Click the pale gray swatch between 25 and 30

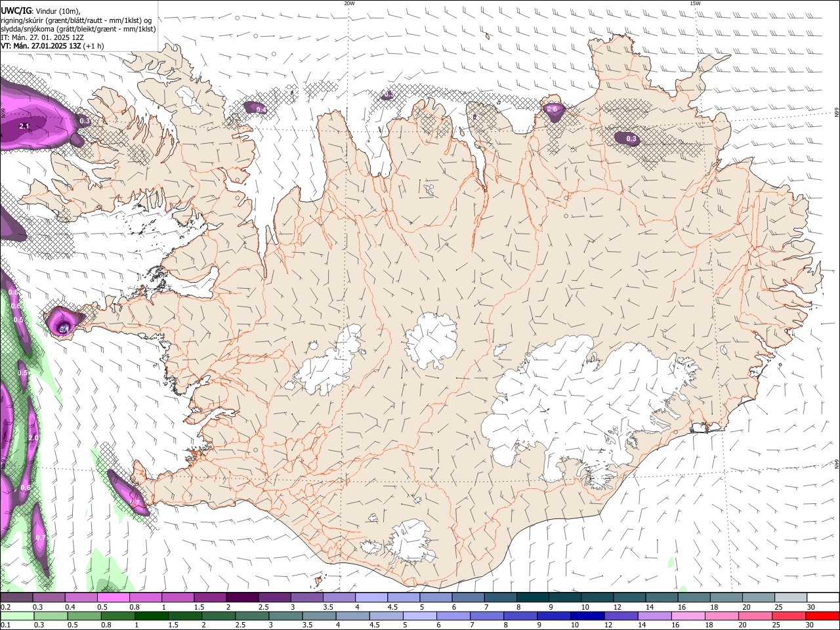coord(791,598)
